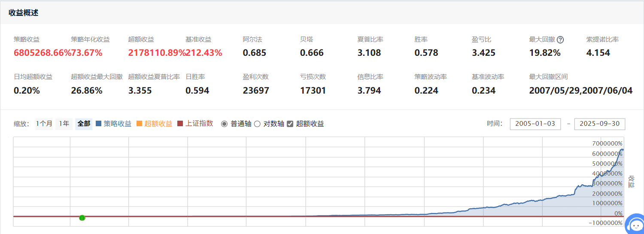Click the 亏损次数 value 17301
Image resolution: width=644 pixels, height=234 pixels.
[313, 91]
